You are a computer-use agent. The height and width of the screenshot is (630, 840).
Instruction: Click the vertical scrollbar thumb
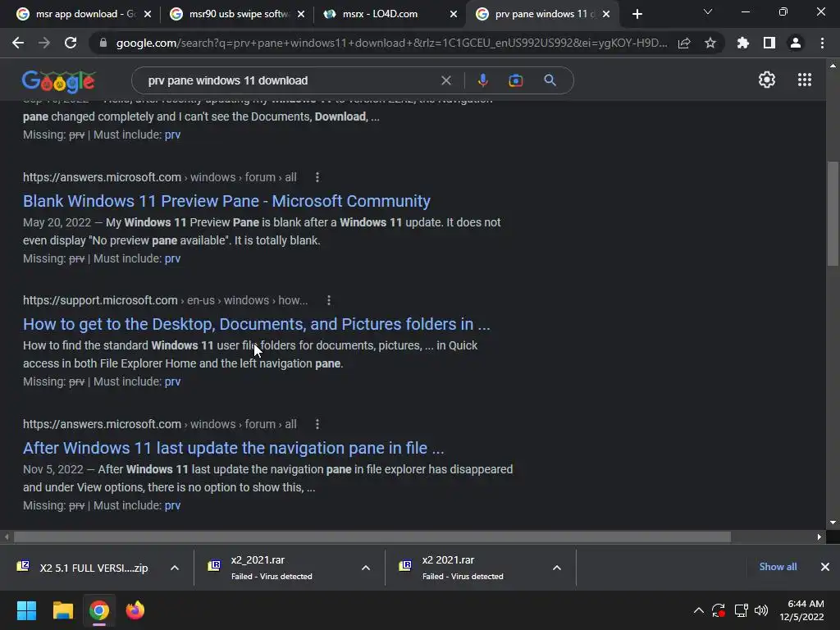833,213
